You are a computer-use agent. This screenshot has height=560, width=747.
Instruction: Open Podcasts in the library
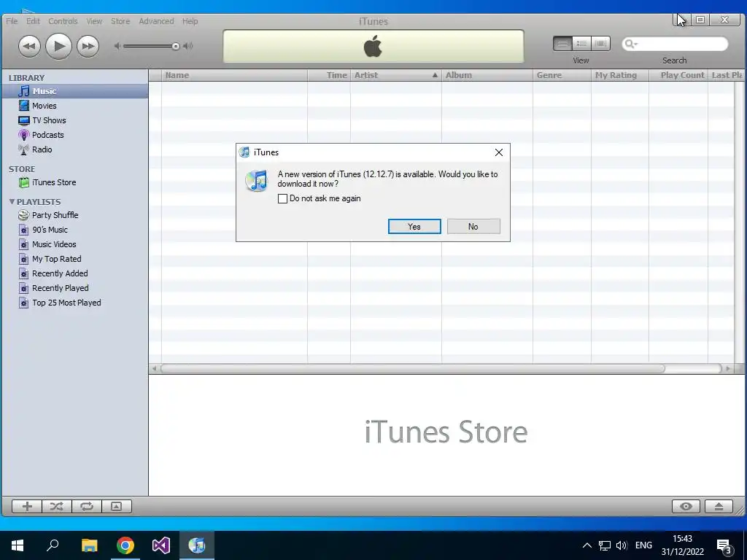point(75,135)
